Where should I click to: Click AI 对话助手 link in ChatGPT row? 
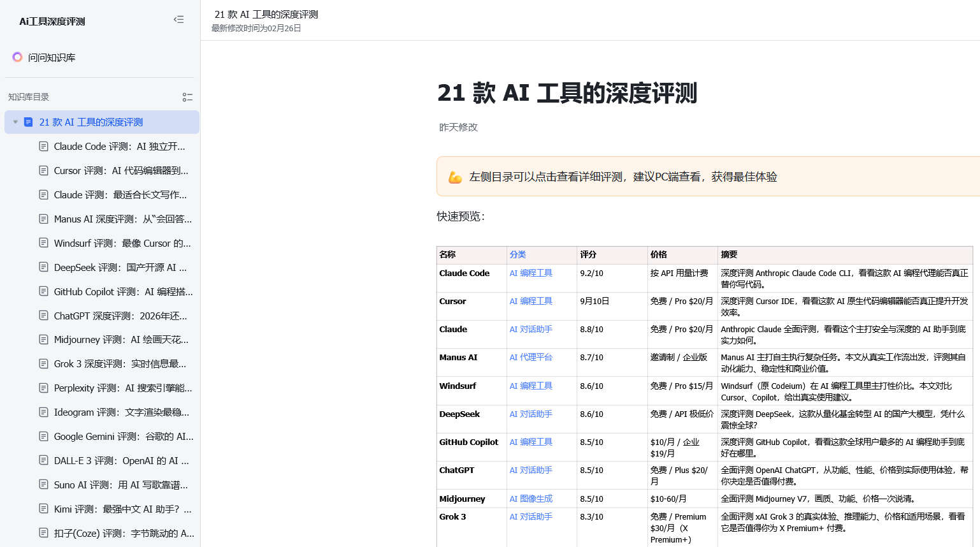point(531,470)
